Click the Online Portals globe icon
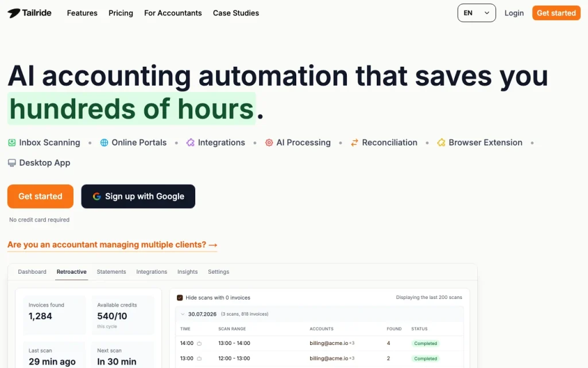Image resolution: width=588 pixels, height=368 pixels. 105,143
